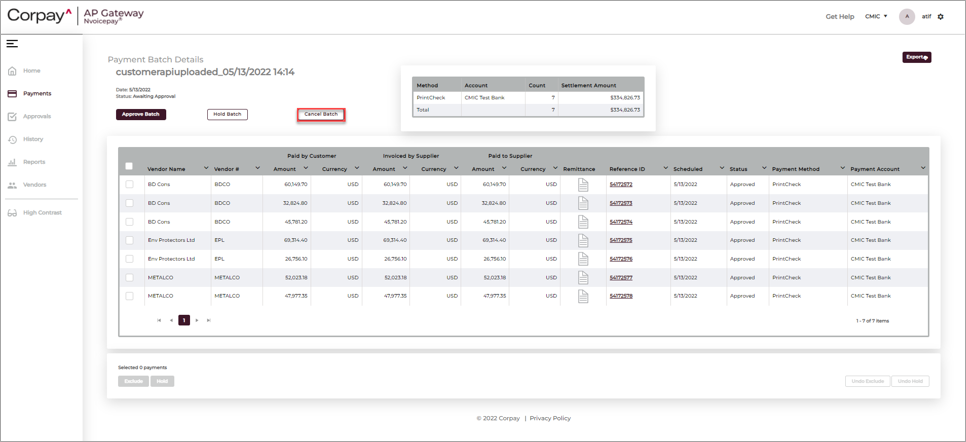966x442 pixels.
Task: Open remittance document for reference 54172575
Action: [583, 241]
